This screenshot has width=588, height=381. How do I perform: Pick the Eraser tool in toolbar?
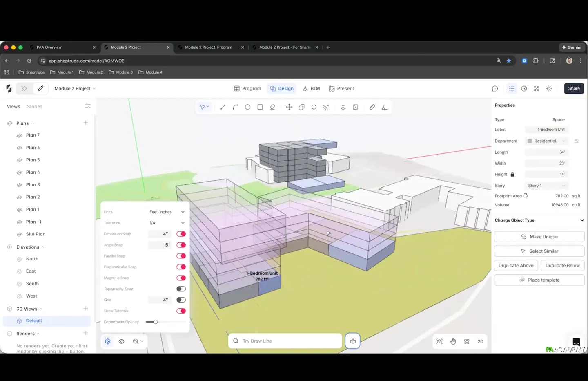(x=272, y=107)
